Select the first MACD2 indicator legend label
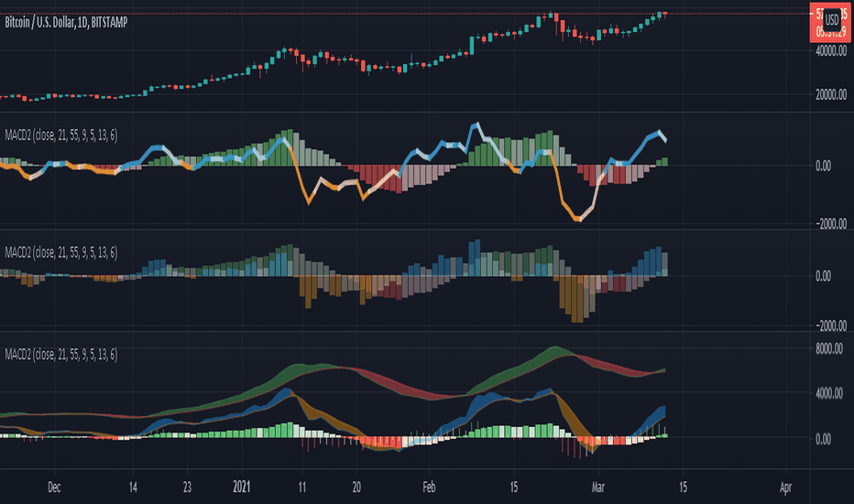Viewport: 854px width, 504px height. [x=61, y=135]
